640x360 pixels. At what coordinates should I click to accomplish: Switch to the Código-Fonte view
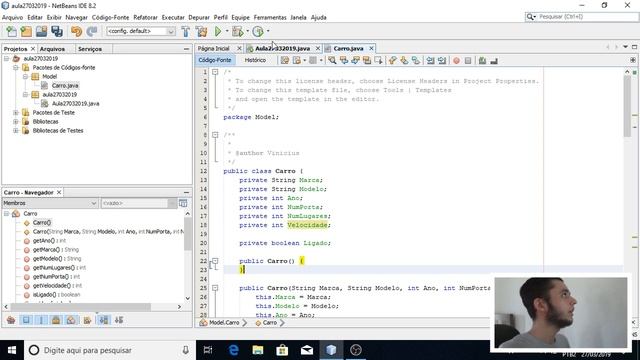tap(215, 60)
